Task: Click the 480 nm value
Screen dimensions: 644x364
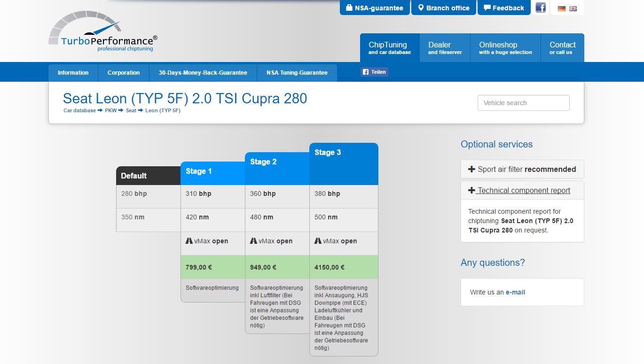Action: pyautogui.click(x=262, y=217)
